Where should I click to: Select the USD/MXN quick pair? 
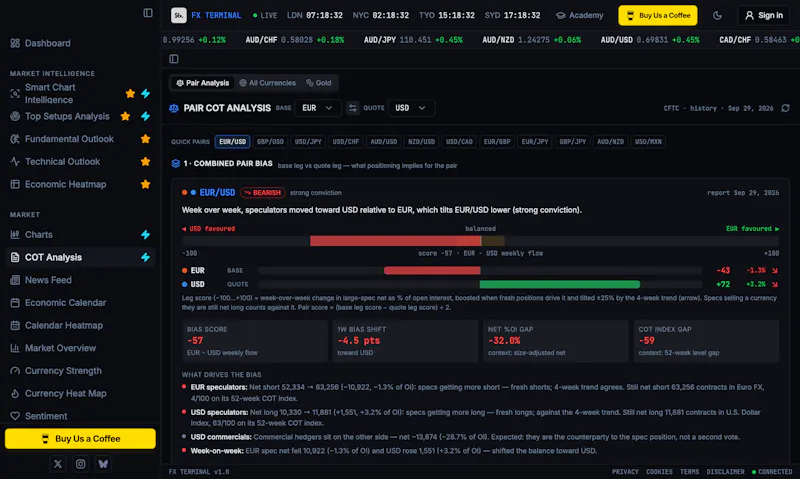point(648,142)
